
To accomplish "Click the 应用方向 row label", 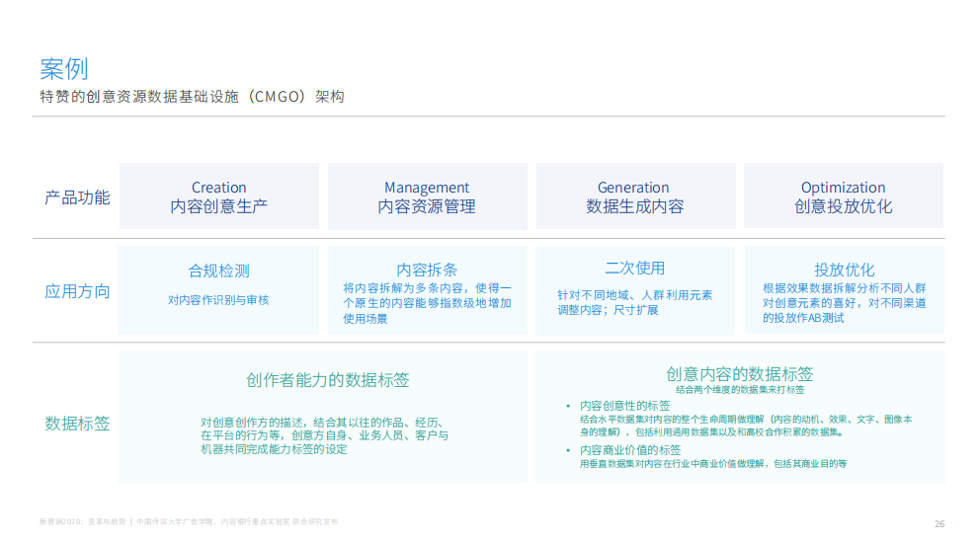I will point(77,291).
